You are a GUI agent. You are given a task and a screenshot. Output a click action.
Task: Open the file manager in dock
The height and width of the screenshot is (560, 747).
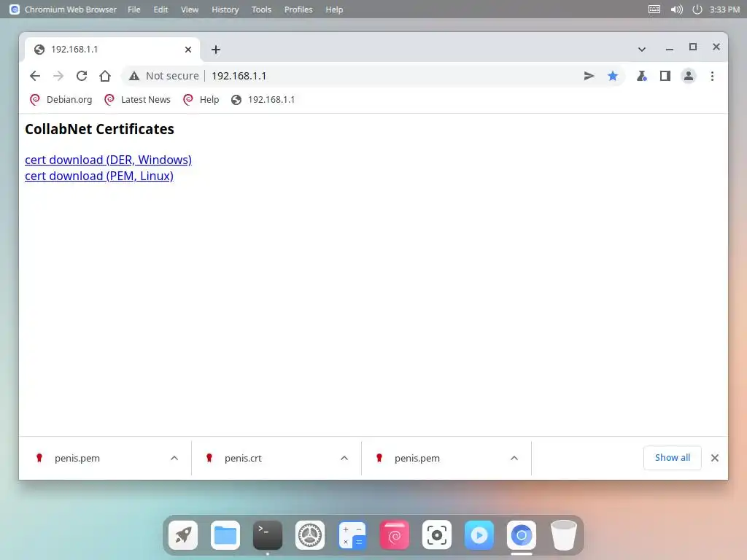225,535
